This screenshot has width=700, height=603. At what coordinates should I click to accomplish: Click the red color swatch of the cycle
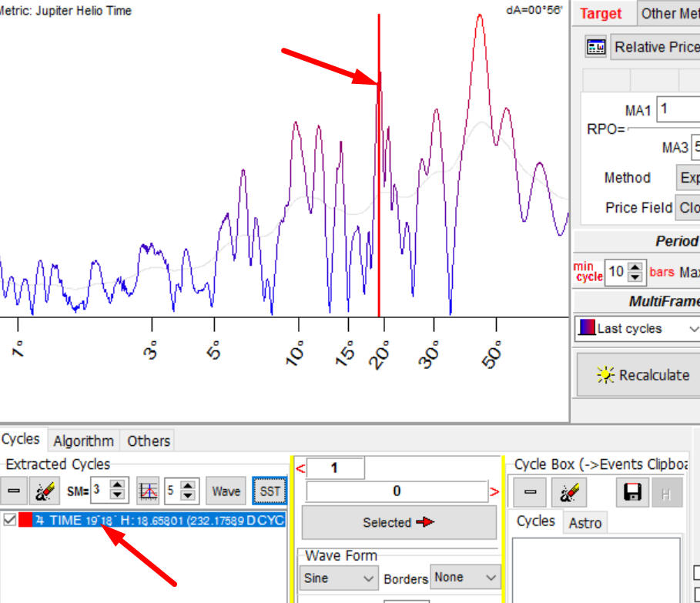[x=25, y=521]
